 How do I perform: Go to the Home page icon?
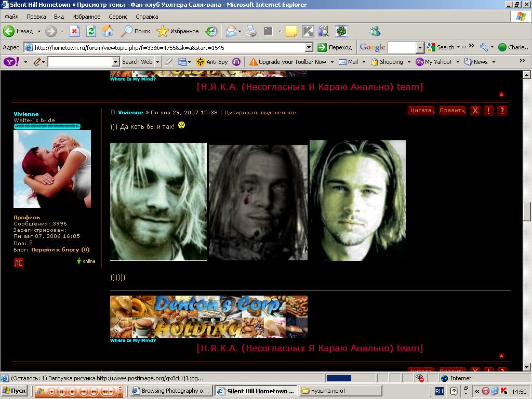tap(108, 31)
